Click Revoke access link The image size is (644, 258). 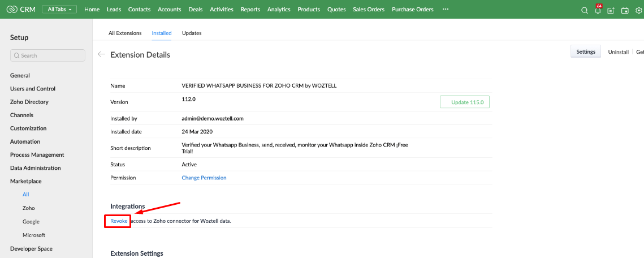pyautogui.click(x=119, y=221)
